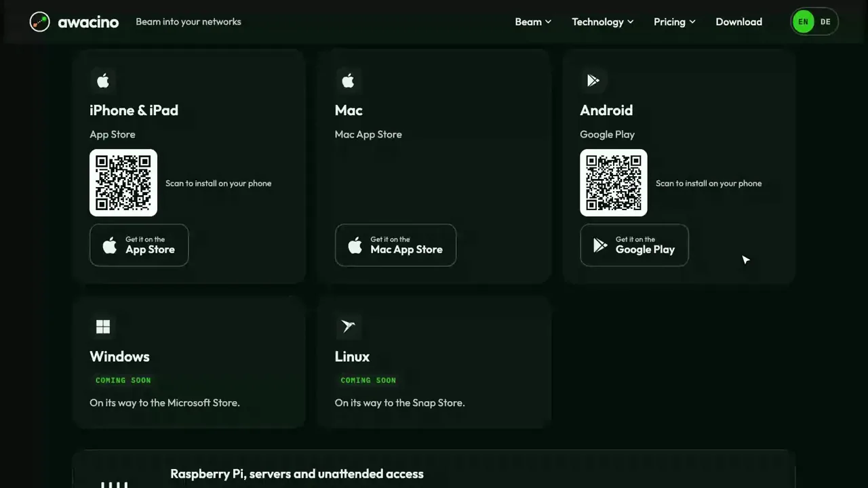
Task: Get the app on the App Store
Action: coord(139,245)
